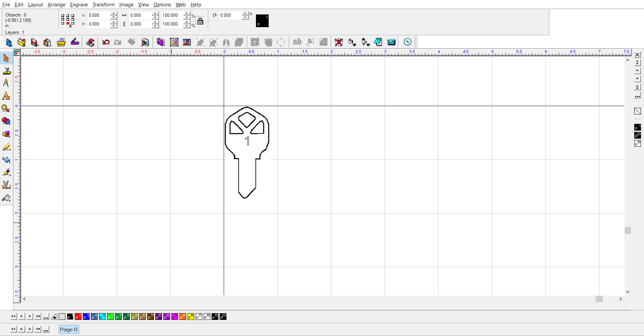Open the Transform menu

[103, 5]
